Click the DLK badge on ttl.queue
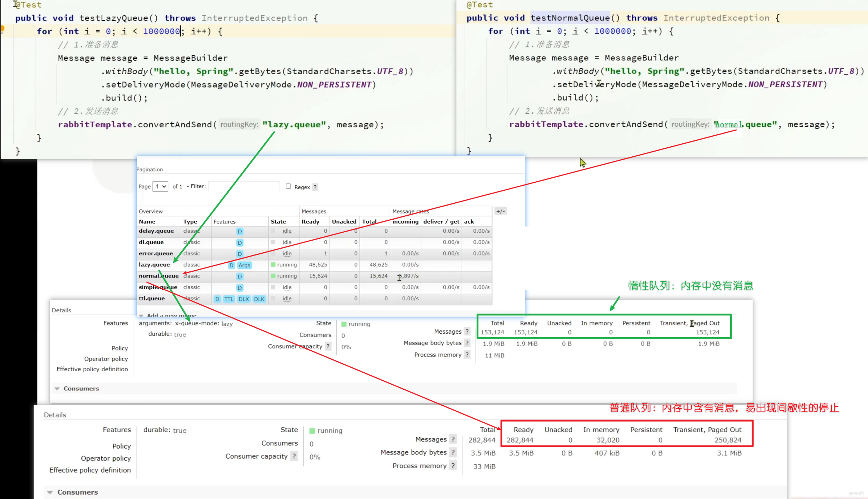The height and width of the screenshot is (499, 868). (259, 299)
